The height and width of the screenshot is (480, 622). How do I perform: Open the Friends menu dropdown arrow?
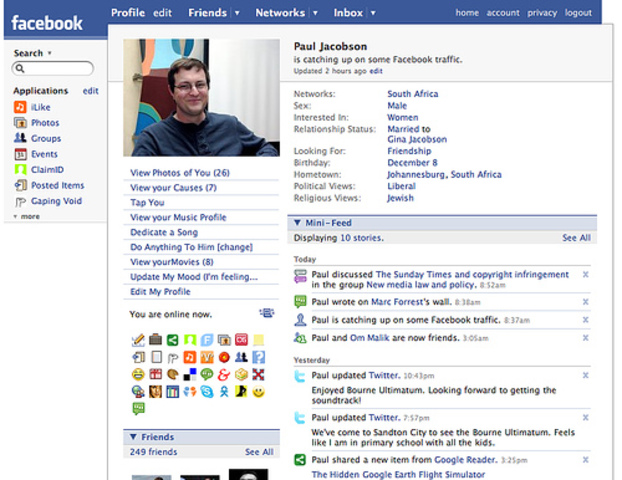click(237, 13)
